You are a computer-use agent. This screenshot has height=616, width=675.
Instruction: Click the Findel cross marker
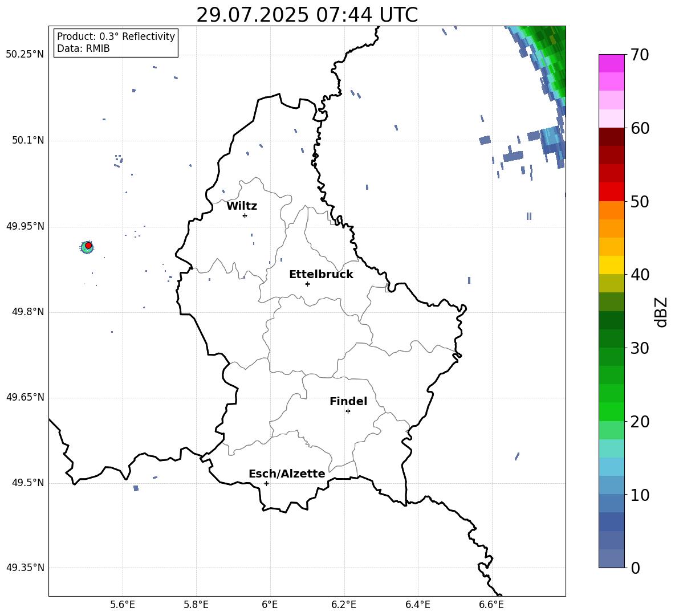pyautogui.click(x=348, y=411)
